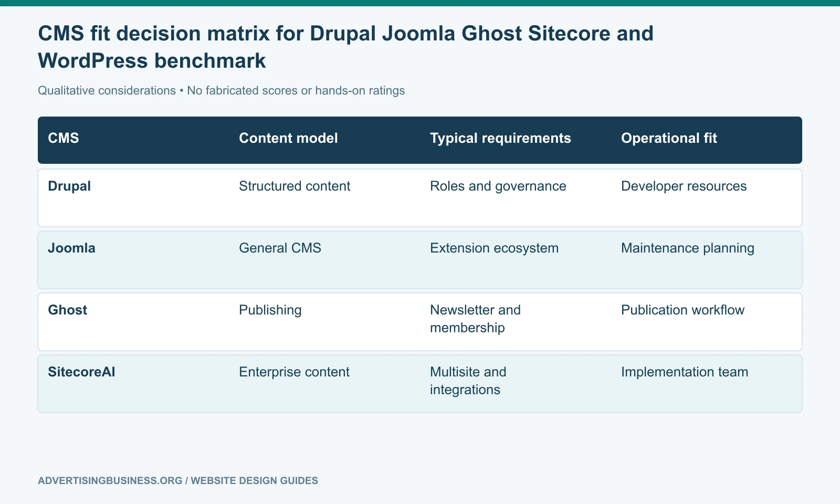The height and width of the screenshot is (504, 840).
Task: Select the SitecoreAI row name
Action: (81, 372)
